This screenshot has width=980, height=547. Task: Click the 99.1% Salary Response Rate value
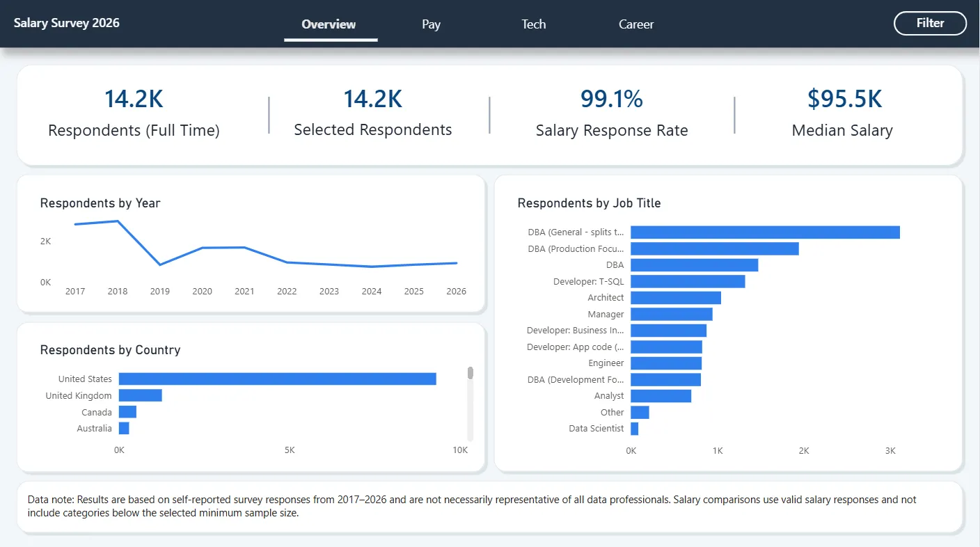pyautogui.click(x=612, y=99)
